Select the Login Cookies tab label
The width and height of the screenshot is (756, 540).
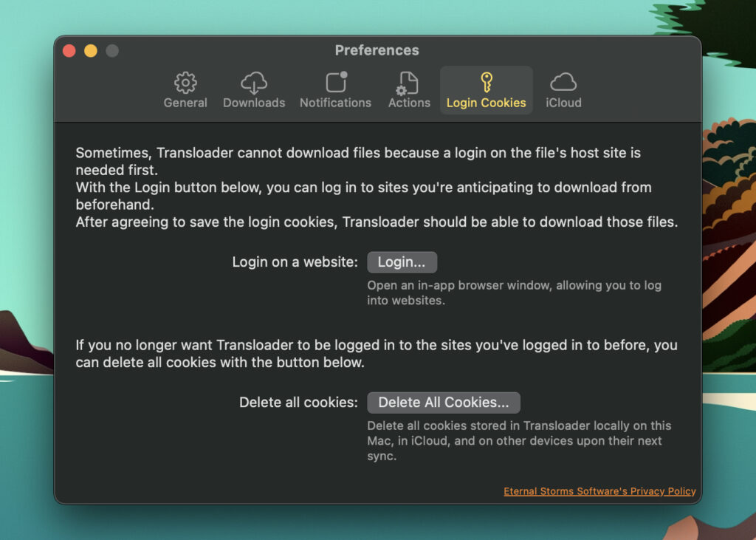(x=486, y=103)
